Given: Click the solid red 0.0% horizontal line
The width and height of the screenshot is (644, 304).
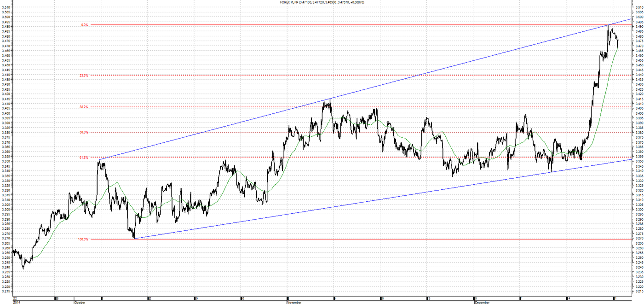Looking at the screenshot, I should (x=322, y=25).
